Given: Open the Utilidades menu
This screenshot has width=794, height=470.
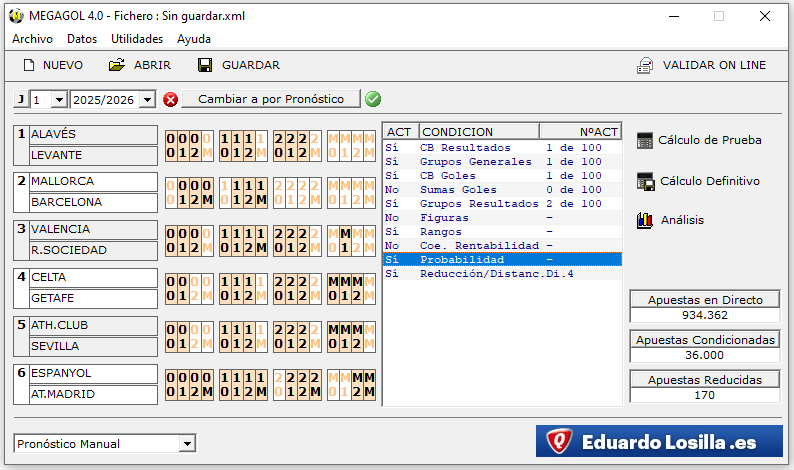Looking at the screenshot, I should 137,39.
